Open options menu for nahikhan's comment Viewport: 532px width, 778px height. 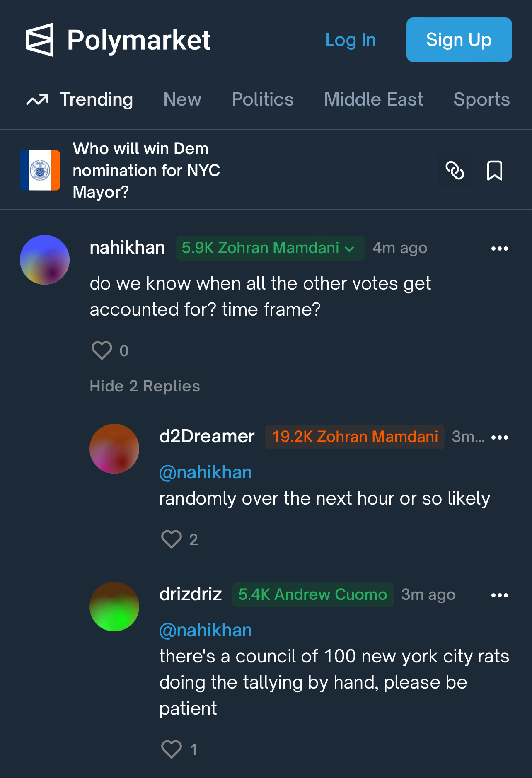[x=499, y=249]
